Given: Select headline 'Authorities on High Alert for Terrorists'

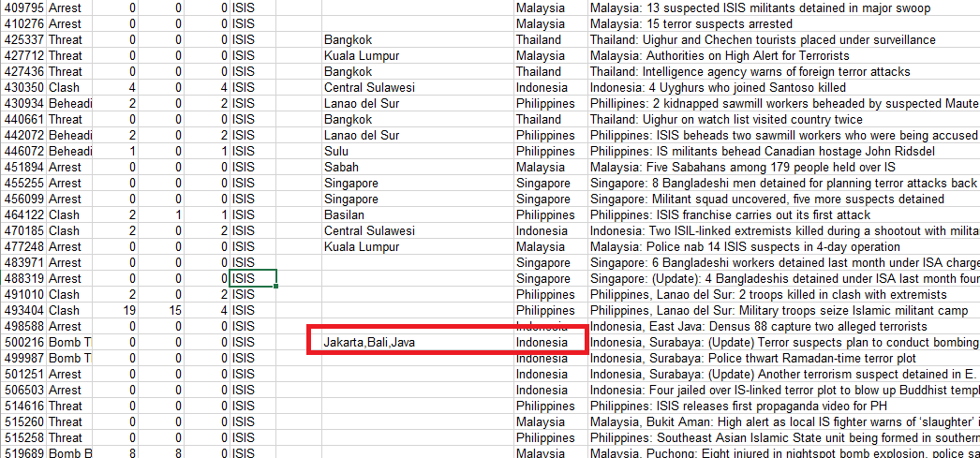Looking at the screenshot, I should (x=720, y=55).
